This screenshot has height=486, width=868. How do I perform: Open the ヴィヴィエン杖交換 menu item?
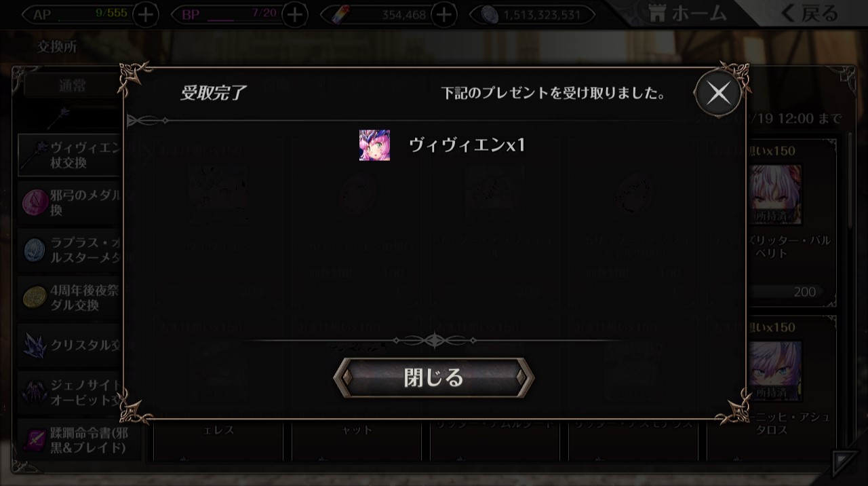tap(72, 155)
